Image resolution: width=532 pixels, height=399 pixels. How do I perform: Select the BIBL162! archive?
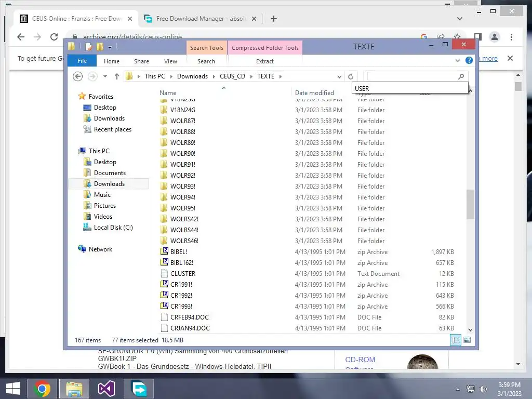181,262
